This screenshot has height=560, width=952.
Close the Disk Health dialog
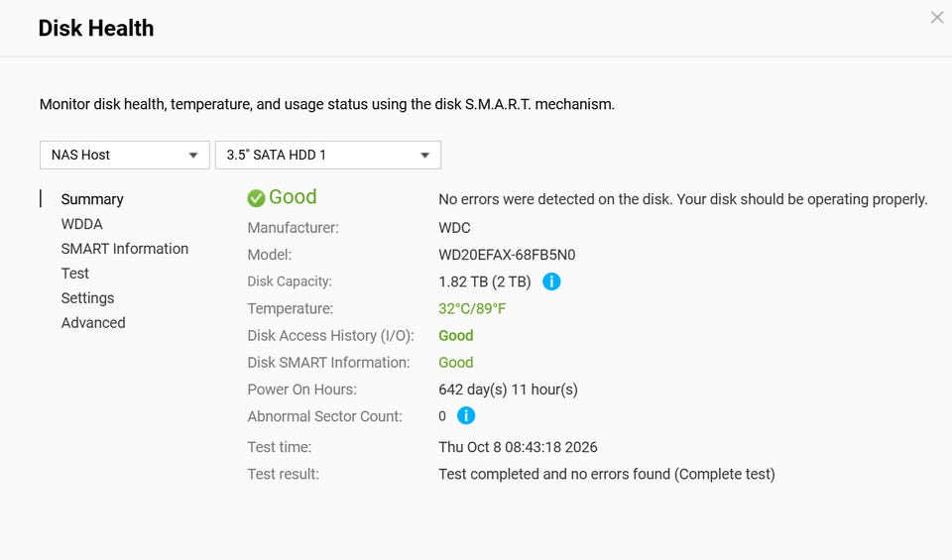pyautogui.click(x=937, y=18)
